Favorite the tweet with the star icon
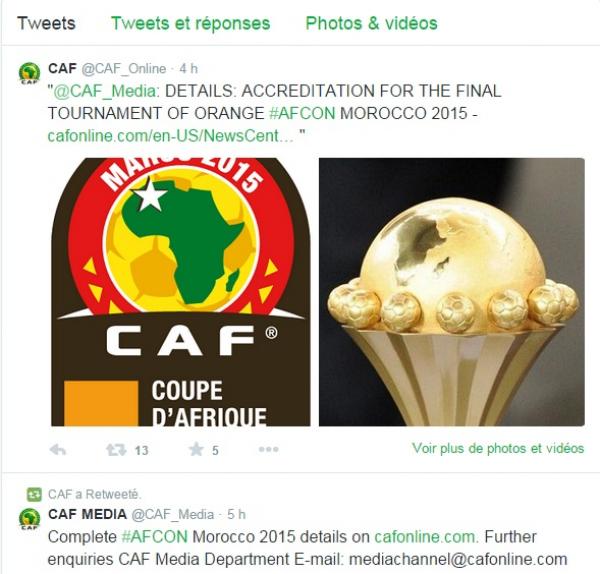 (196, 449)
